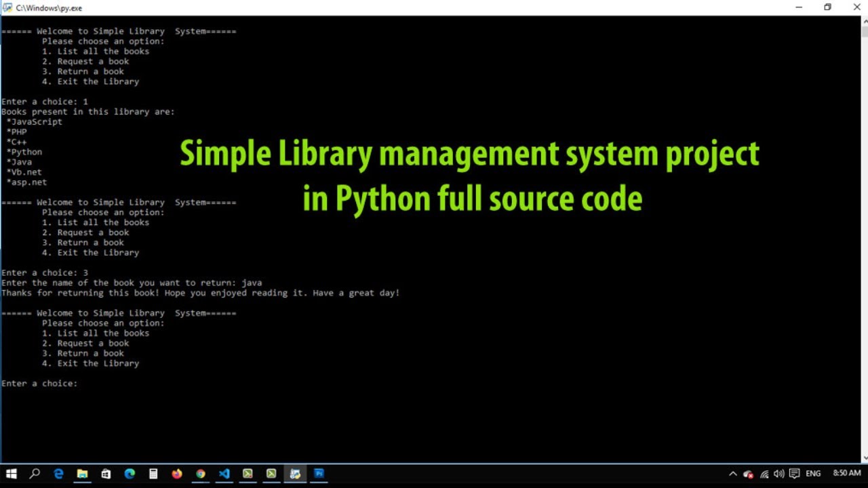Launch Firefox from the taskbar
The image size is (868, 488).
tap(177, 474)
